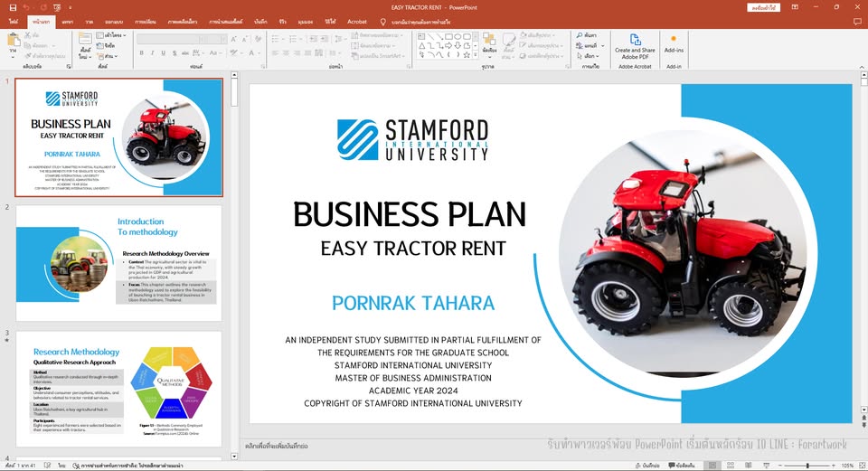Click the fit slide to window icon
The image size is (868, 471).
click(x=862, y=466)
